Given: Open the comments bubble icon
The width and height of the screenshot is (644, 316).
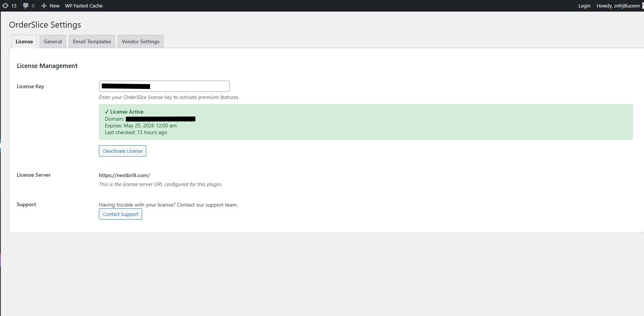Looking at the screenshot, I should 26,6.
